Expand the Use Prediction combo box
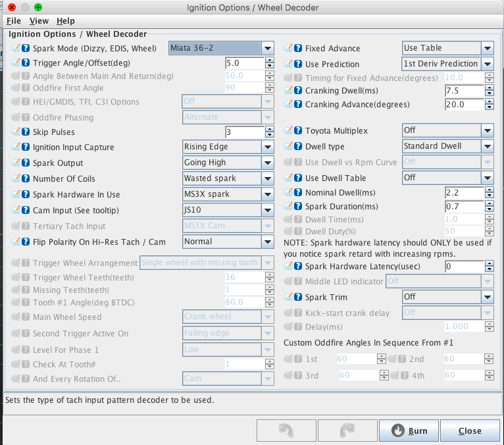 (x=447, y=64)
